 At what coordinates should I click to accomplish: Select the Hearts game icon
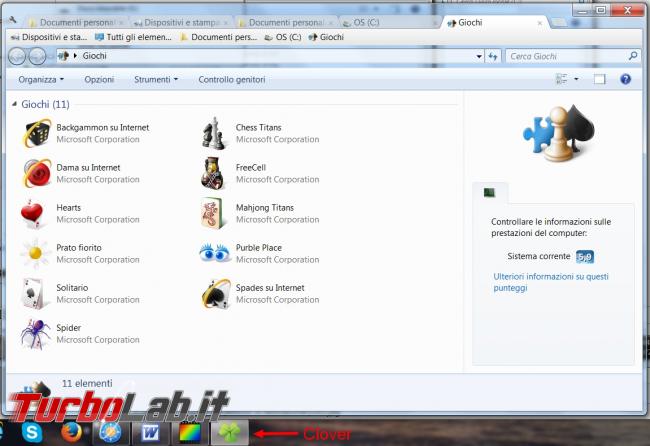pyautogui.click(x=33, y=213)
